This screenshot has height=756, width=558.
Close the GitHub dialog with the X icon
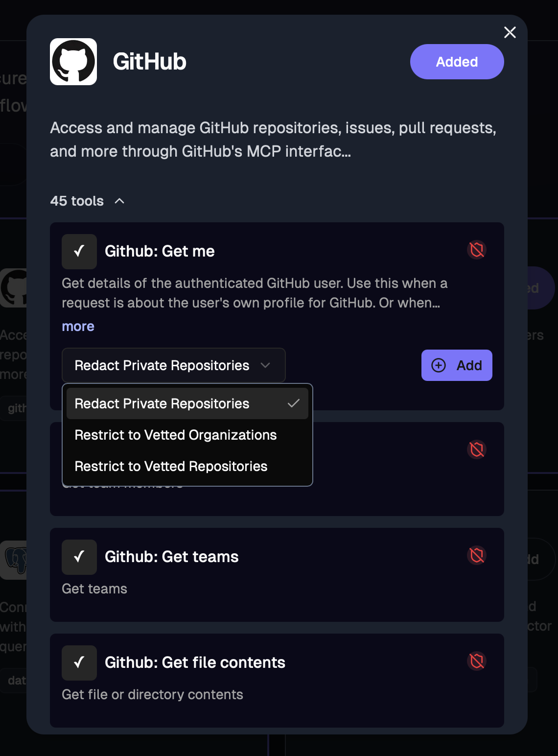510,32
